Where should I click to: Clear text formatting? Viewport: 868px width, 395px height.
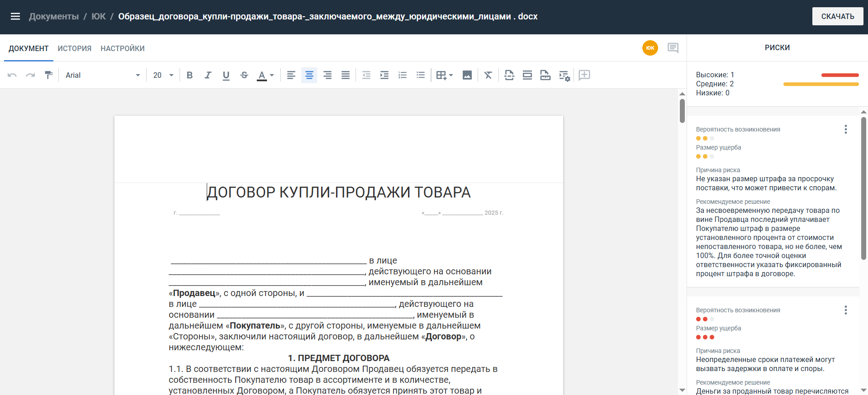[488, 75]
